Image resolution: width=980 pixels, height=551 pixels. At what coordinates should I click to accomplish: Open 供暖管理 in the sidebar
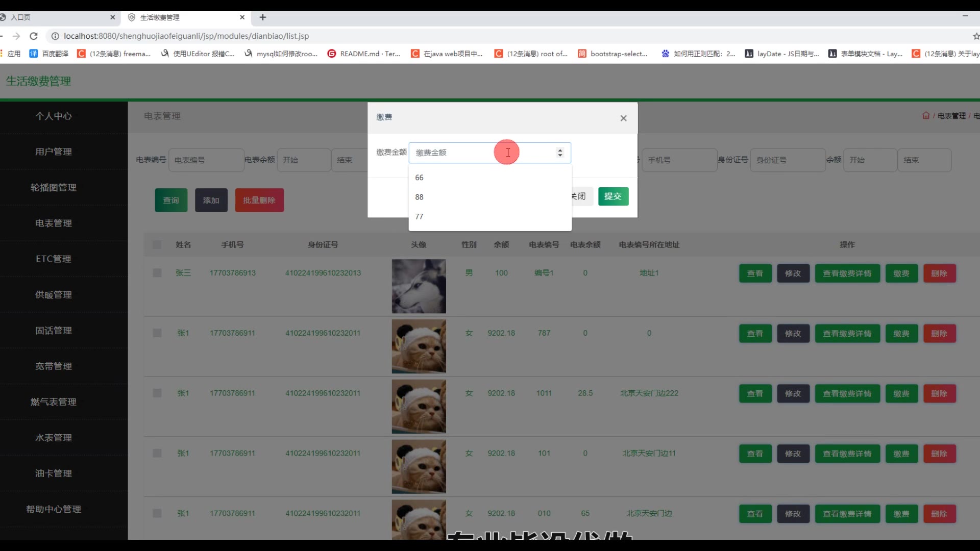[54, 295]
